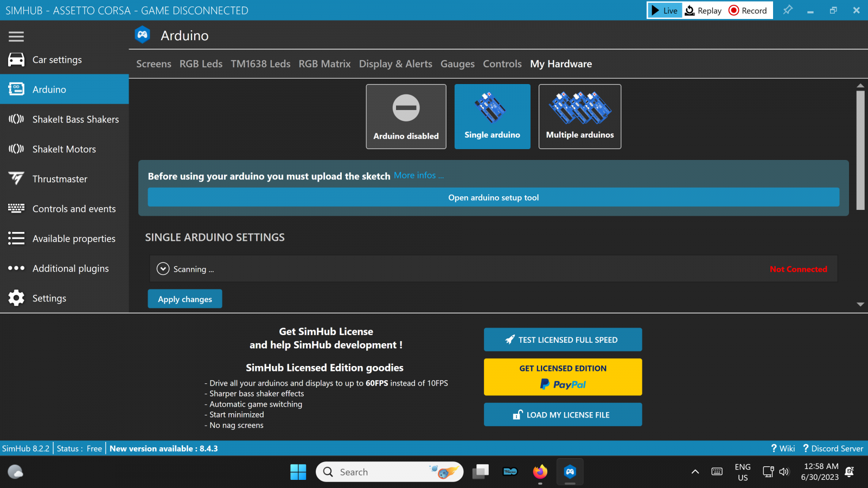Click the More infos link
Viewport: 868px width, 488px height.
419,176
